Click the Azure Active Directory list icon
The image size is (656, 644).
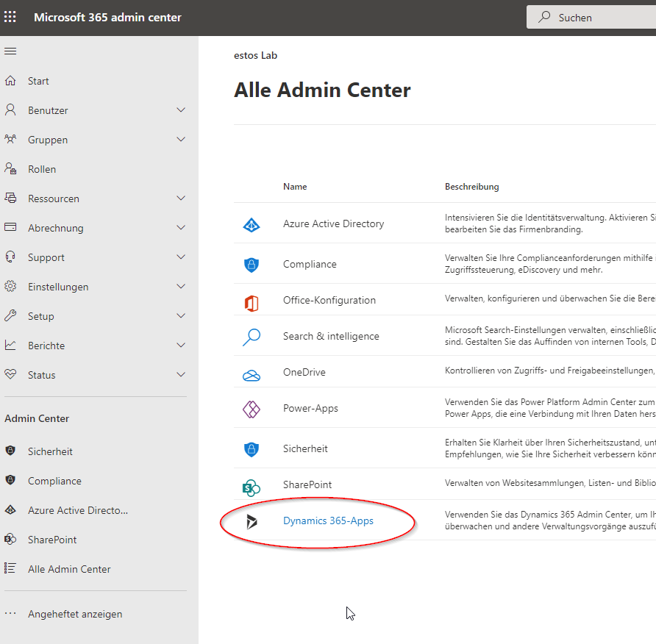(252, 224)
